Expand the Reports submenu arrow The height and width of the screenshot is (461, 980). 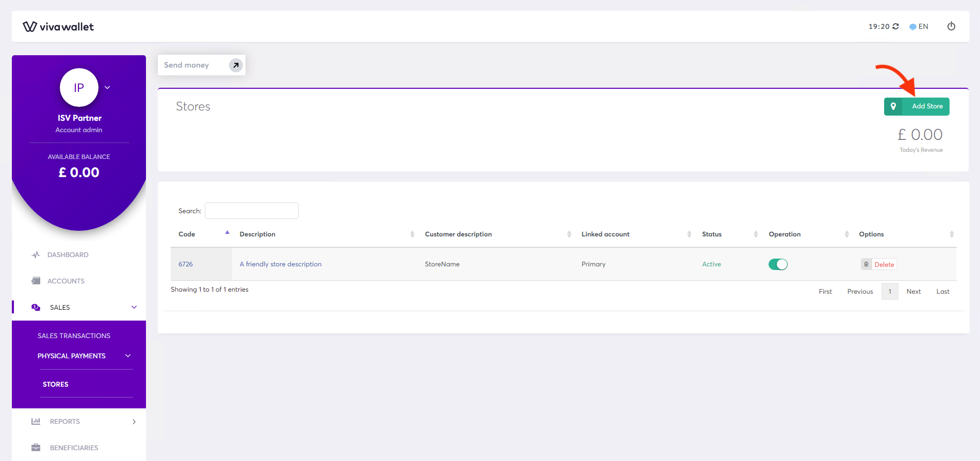click(x=134, y=422)
